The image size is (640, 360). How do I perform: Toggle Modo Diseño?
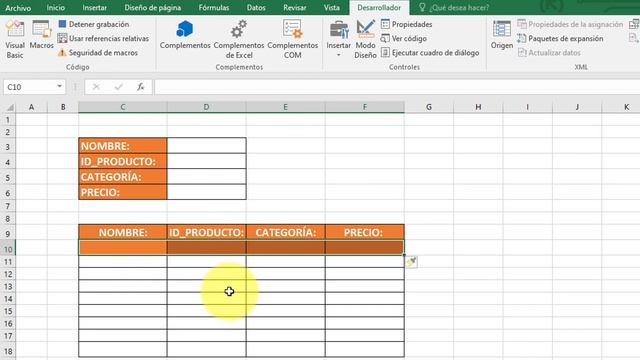pos(365,39)
